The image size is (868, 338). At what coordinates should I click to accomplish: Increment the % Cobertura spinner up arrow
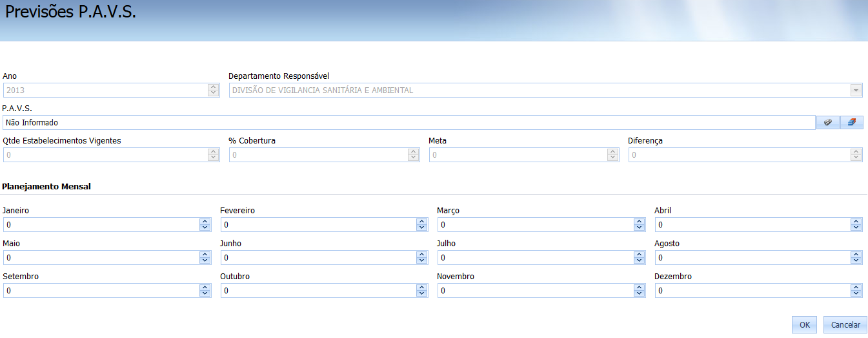(x=414, y=152)
